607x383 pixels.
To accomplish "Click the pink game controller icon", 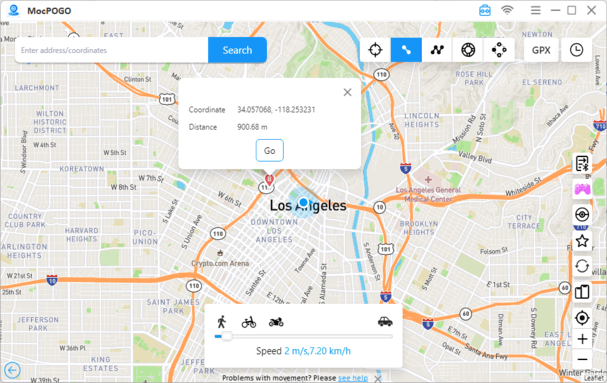I will pyautogui.click(x=582, y=189).
